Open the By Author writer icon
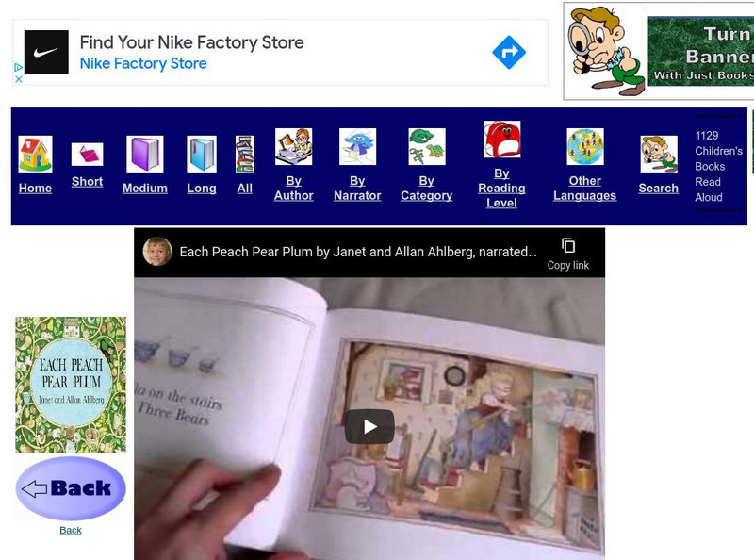Viewport: 754px width, 560px height. pos(293,146)
